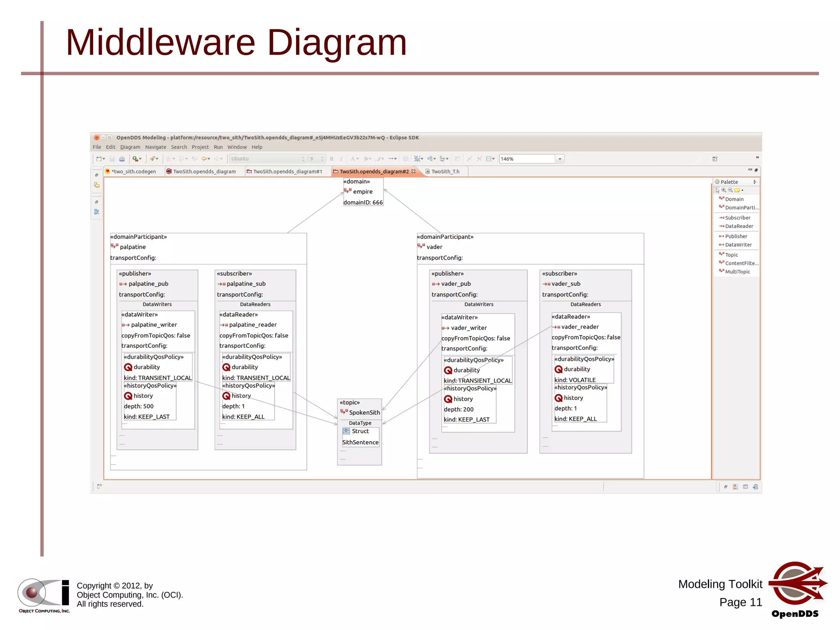Open the Project menu
Image resolution: width=840 pixels, height=630 pixels.
[x=200, y=147]
